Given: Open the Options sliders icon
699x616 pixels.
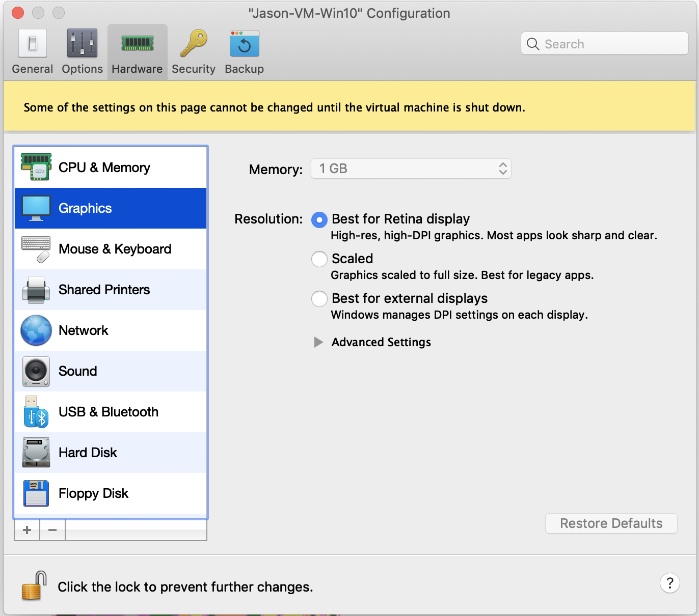Looking at the screenshot, I should (82, 43).
